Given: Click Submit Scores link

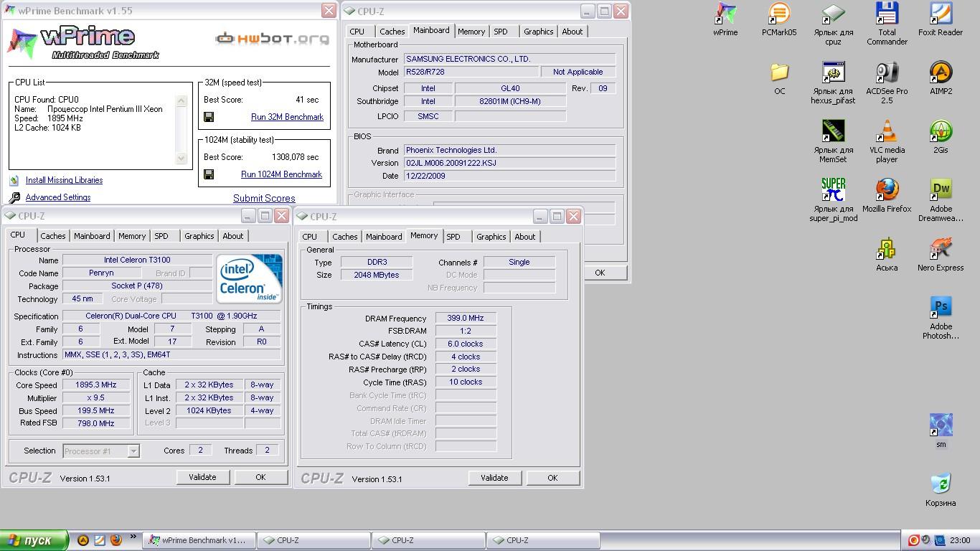Looking at the screenshot, I should coord(264,199).
